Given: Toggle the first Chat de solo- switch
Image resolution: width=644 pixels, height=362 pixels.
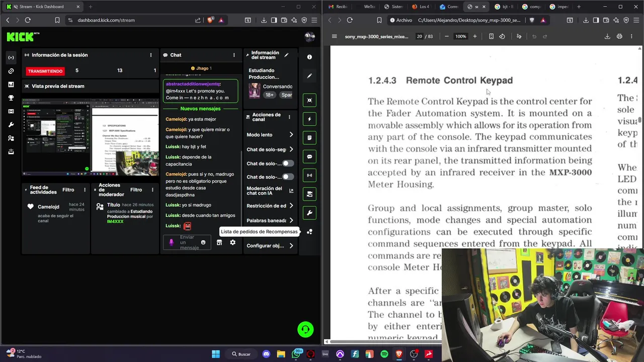Looking at the screenshot, I should click(x=287, y=163).
